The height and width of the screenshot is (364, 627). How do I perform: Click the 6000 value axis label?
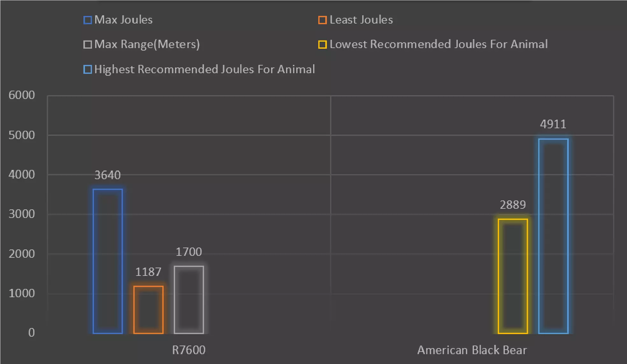coord(22,95)
